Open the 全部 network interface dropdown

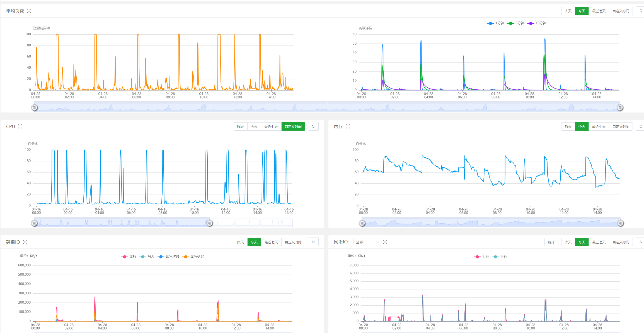point(367,242)
